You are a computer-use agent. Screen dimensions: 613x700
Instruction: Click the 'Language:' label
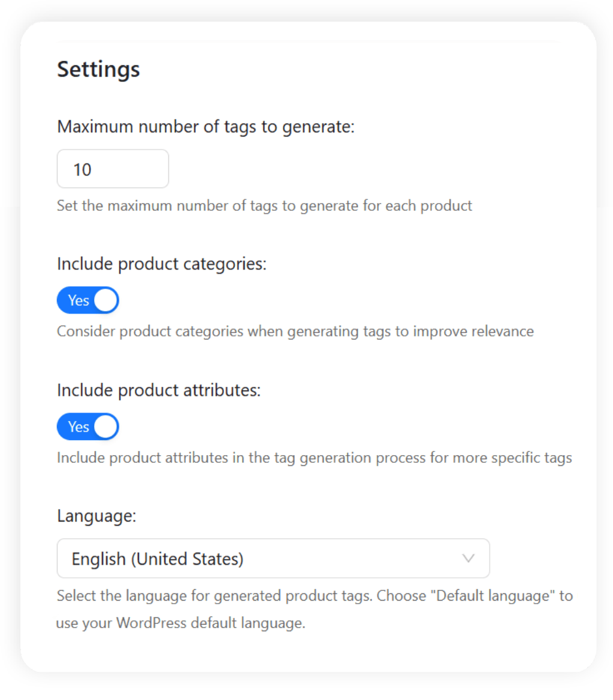[96, 516]
